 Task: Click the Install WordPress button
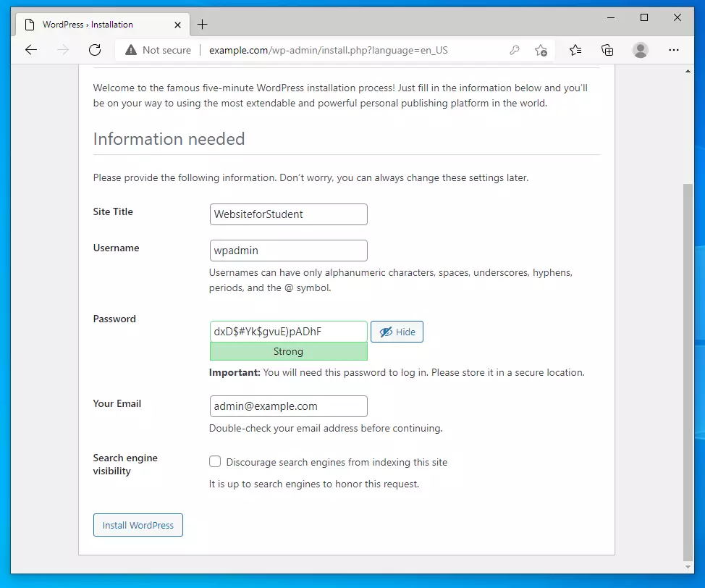coord(138,525)
